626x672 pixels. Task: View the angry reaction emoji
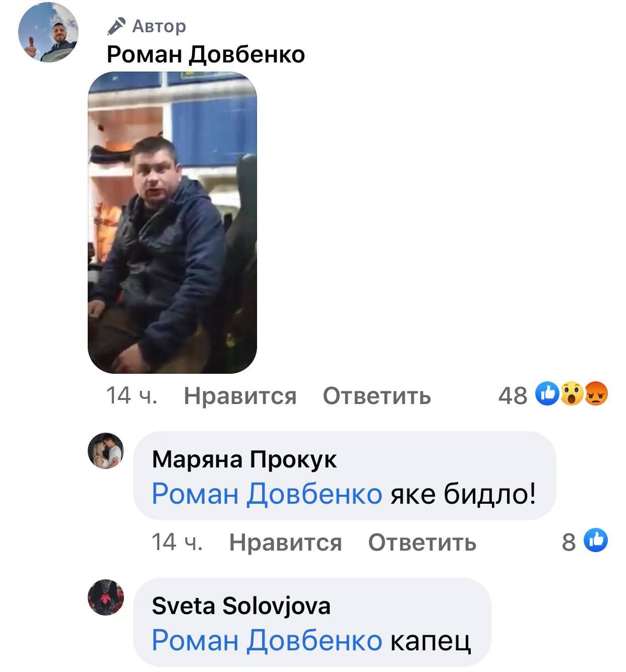click(597, 395)
